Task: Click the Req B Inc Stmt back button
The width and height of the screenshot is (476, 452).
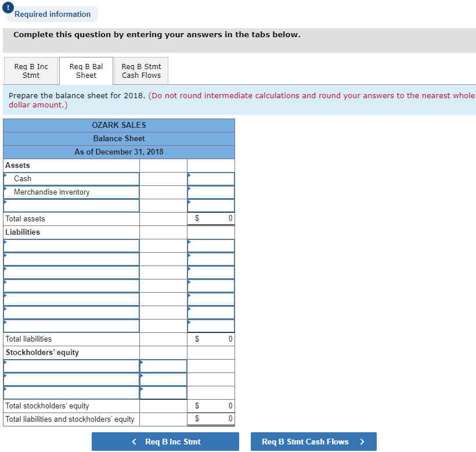Action: point(165,442)
